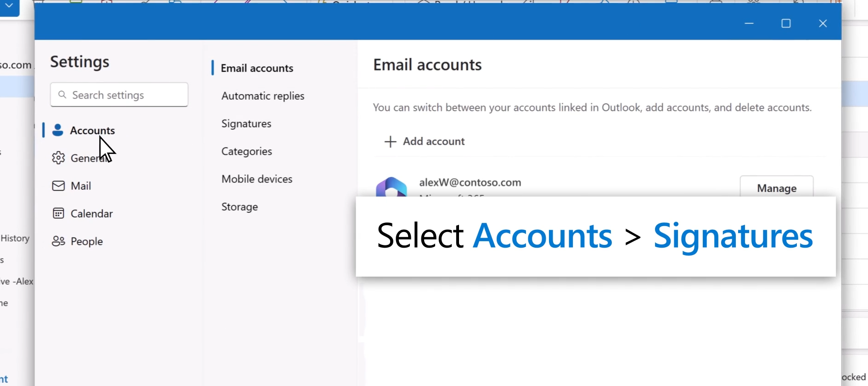Open Storage settings

239,207
